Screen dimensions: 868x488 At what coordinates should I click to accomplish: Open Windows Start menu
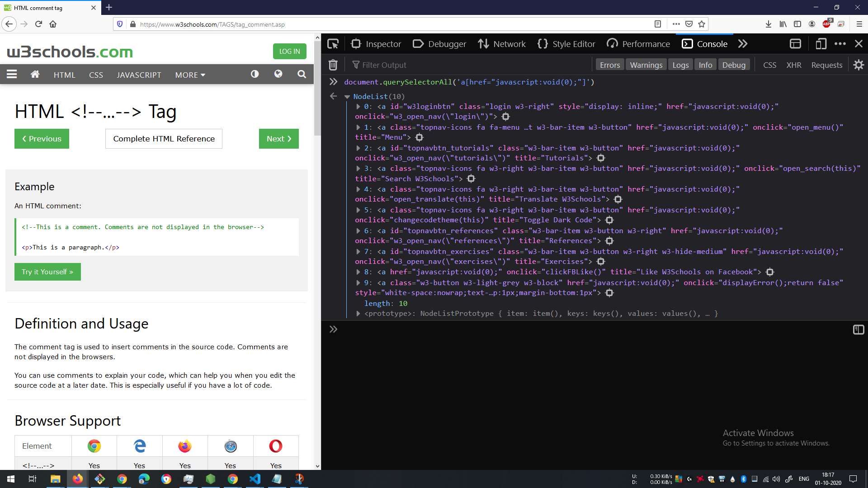click(x=11, y=479)
